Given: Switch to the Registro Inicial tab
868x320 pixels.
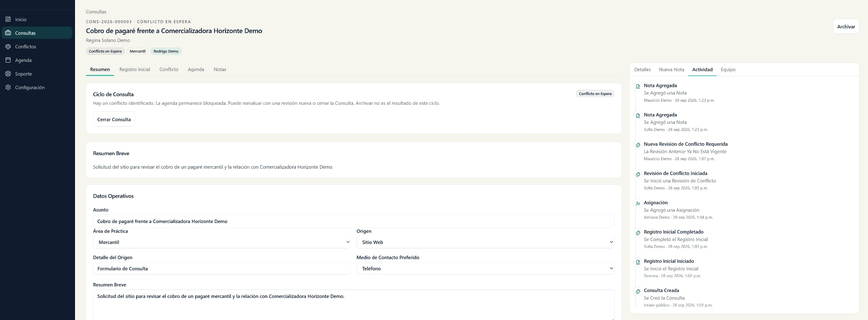Looking at the screenshot, I should click(x=135, y=70).
